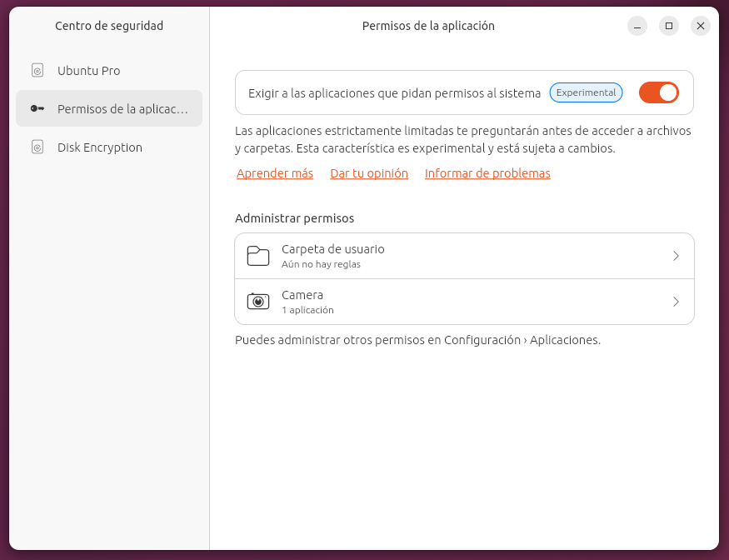Expand Camera permissions with its chevron
Screen dimensions: 729x560
click(x=677, y=302)
